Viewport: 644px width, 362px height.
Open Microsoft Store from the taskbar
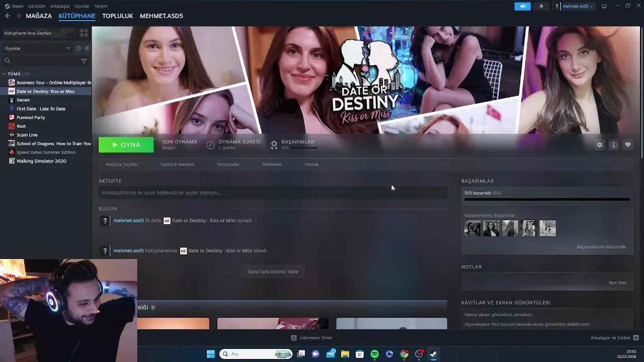point(360,354)
